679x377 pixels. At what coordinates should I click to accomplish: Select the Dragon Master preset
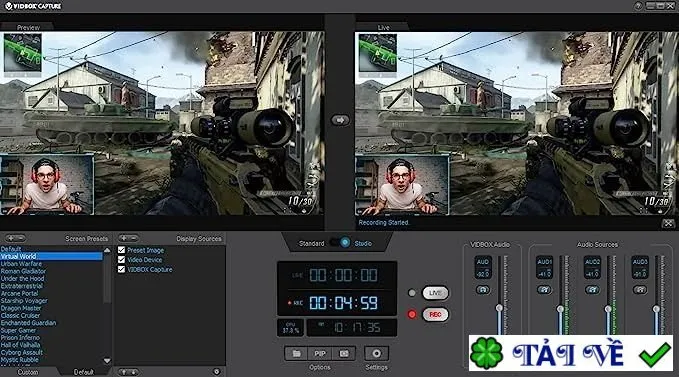tap(51, 308)
